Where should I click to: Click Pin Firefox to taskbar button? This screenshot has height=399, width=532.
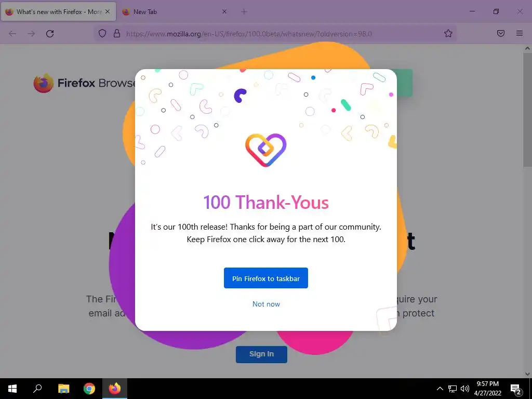pyautogui.click(x=266, y=278)
